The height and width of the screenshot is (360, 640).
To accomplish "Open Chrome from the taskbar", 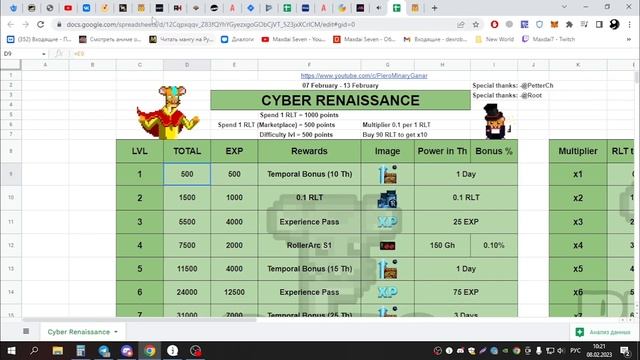I will tap(150, 351).
